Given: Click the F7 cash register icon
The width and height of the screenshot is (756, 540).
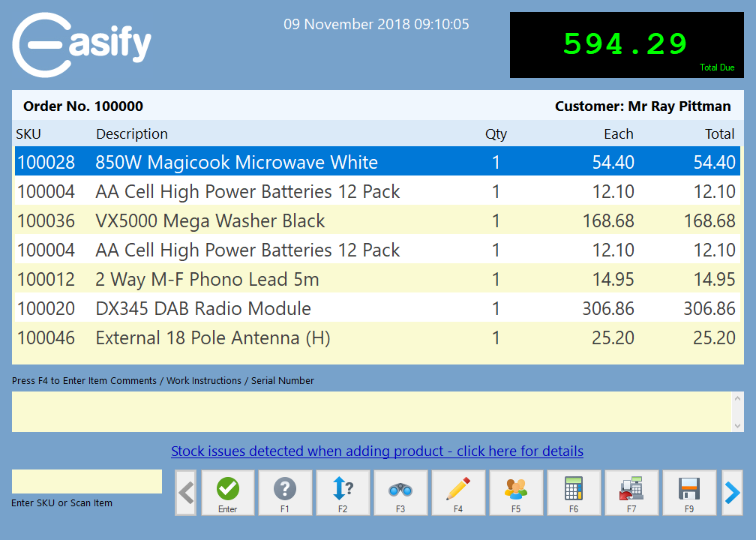Looking at the screenshot, I should pyautogui.click(x=631, y=492).
